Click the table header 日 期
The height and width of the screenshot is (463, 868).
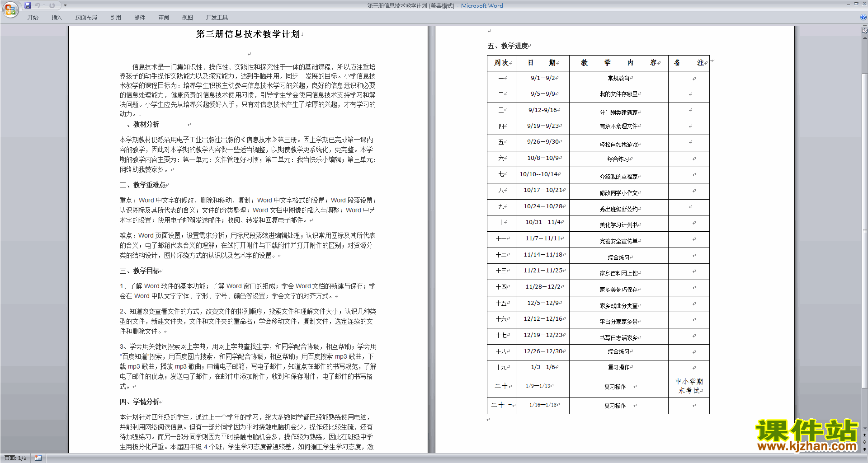click(x=542, y=63)
